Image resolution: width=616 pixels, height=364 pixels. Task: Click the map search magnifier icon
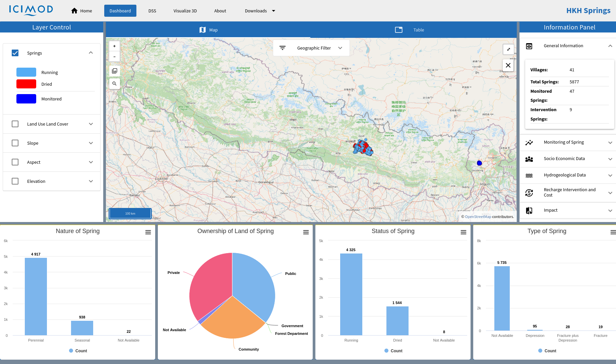[x=114, y=83]
